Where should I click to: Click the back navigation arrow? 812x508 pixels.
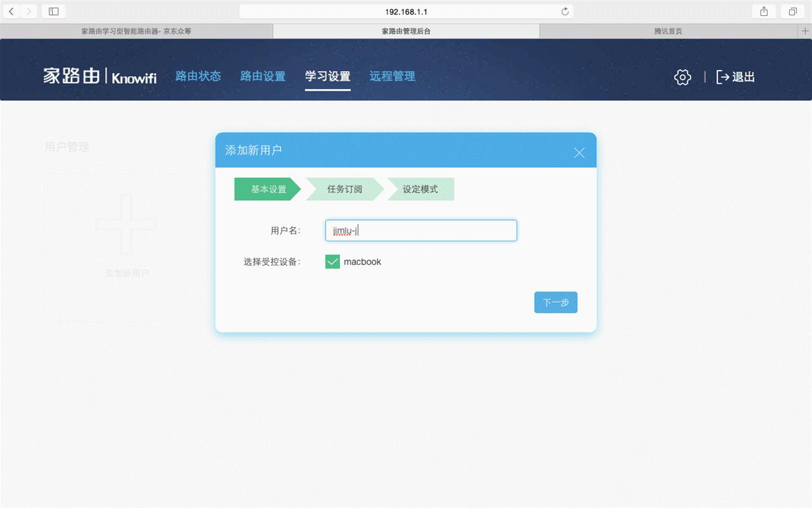pos(11,11)
